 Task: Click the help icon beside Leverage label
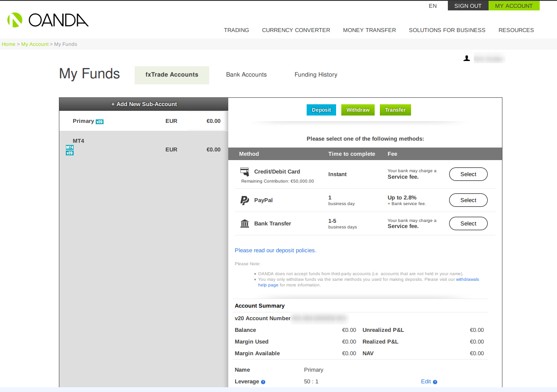tap(263, 382)
